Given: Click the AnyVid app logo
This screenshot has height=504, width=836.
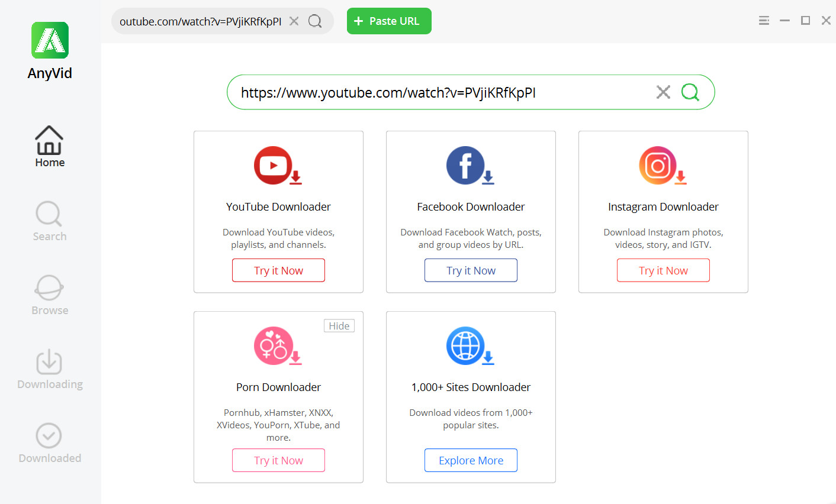Looking at the screenshot, I should click(50, 40).
